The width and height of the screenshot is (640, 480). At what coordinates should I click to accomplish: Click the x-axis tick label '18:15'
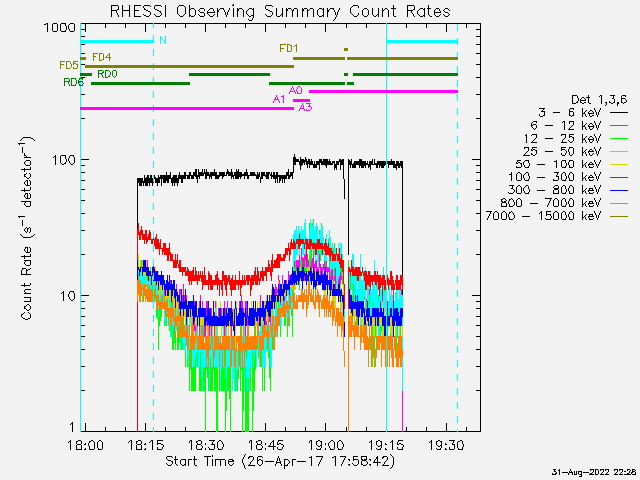[145, 445]
